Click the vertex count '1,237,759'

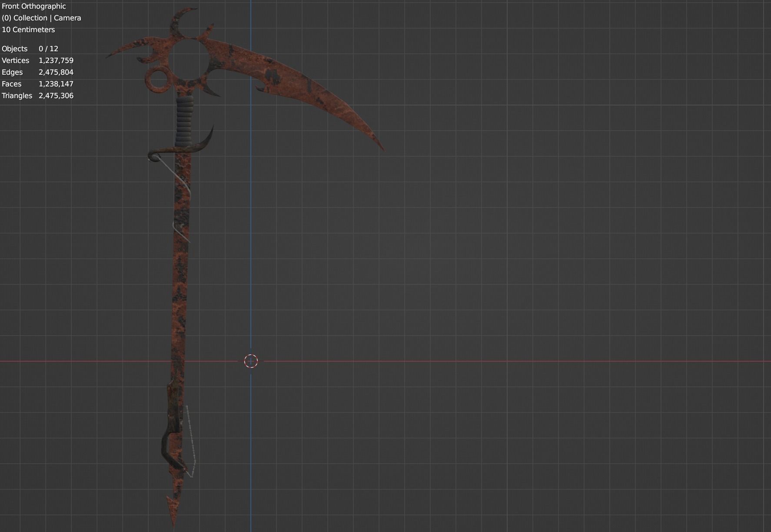[56, 60]
